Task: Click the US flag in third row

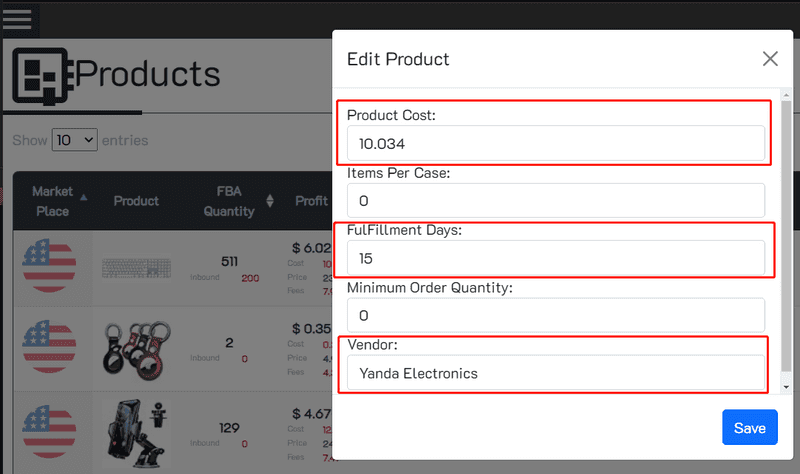Action: pyautogui.click(x=49, y=428)
